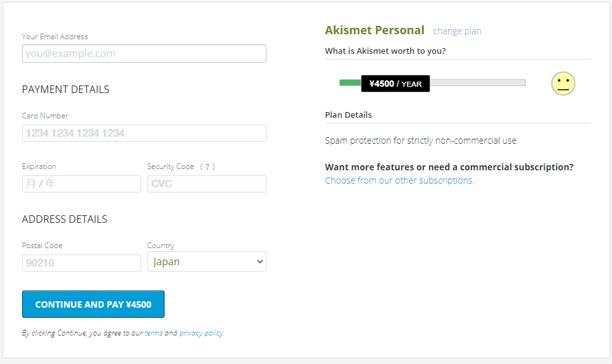Click into the CVC security code field
The width and height of the screenshot is (612, 364).
[x=206, y=184]
